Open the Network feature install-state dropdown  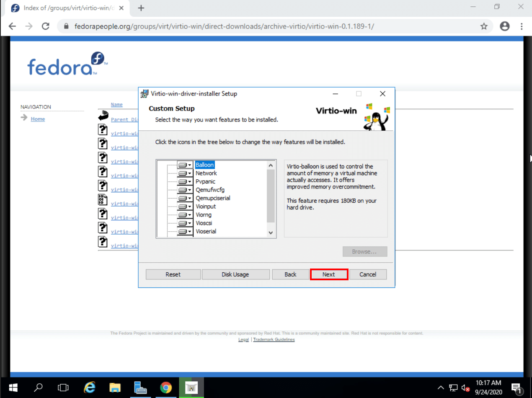[185, 173]
